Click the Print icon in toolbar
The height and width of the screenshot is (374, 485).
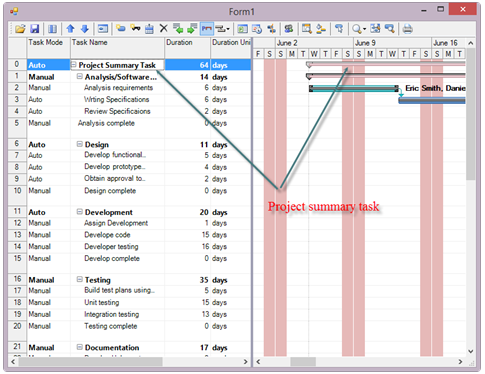pos(407,29)
